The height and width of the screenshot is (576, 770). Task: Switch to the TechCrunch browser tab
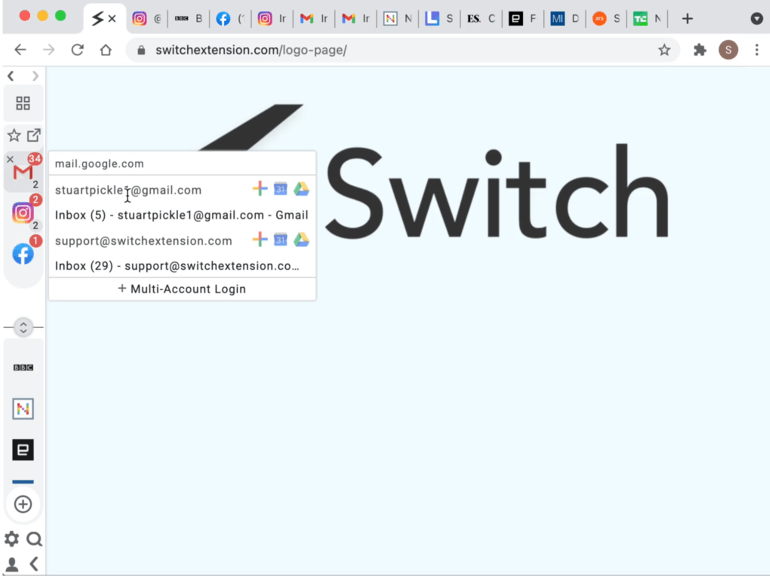(647, 19)
